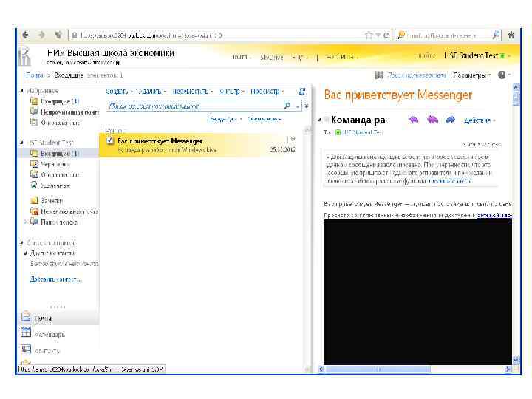This screenshot has width=532, height=399.
Task: Toggle the checkbox on the Messenger message
Action: click(110, 140)
